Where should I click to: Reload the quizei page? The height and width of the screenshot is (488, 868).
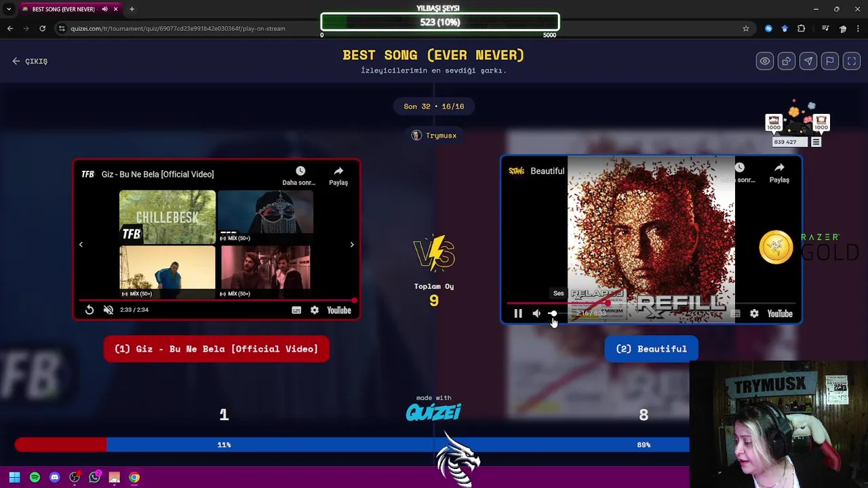click(x=42, y=28)
